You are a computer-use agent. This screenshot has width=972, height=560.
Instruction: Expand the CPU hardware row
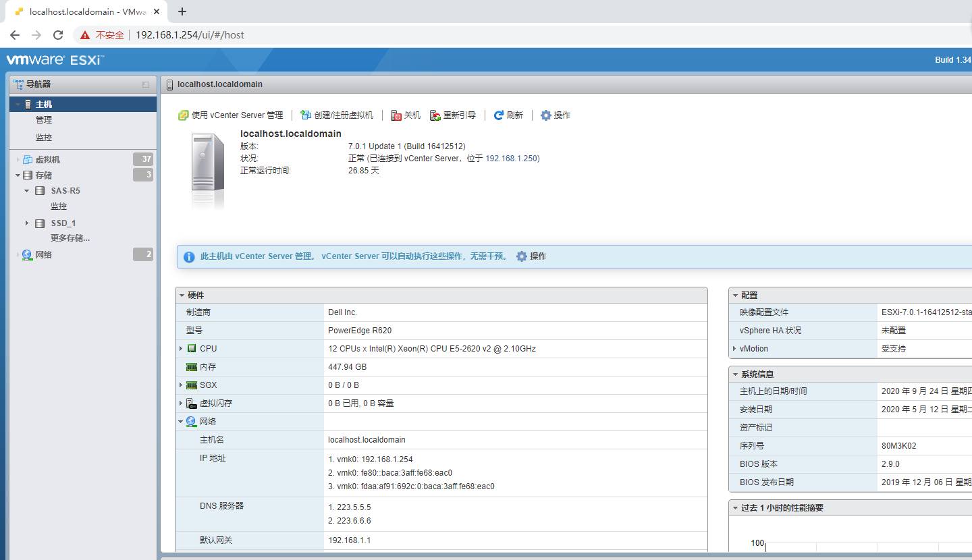pyautogui.click(x=181, y=349)
